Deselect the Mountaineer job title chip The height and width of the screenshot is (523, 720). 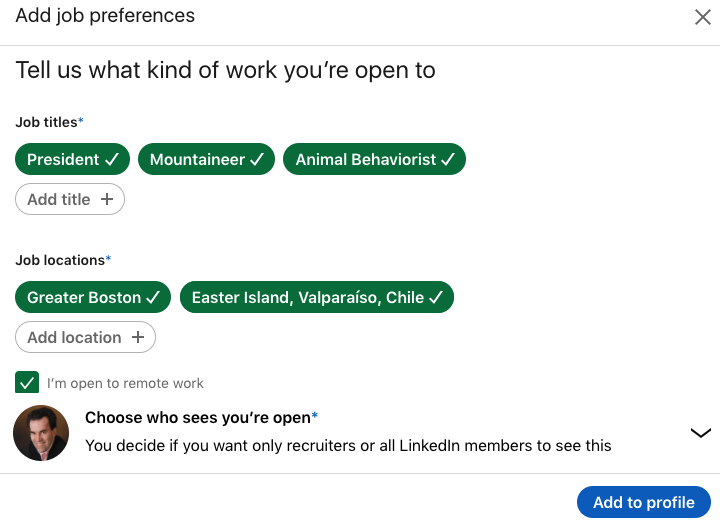[x=205, y=160]
